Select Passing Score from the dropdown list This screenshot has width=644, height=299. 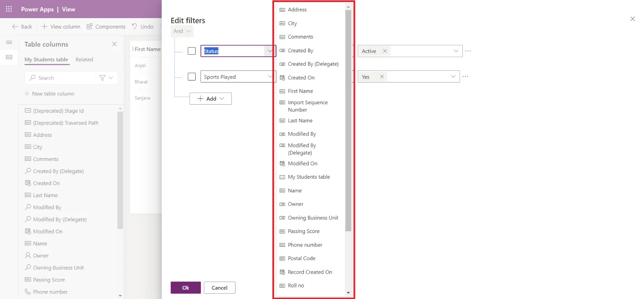pyautogui.click(x=303, y=231)
